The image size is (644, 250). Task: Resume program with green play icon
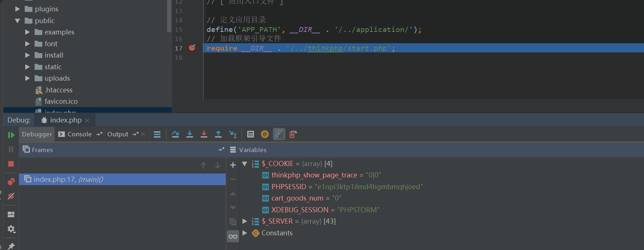[11, 135]
